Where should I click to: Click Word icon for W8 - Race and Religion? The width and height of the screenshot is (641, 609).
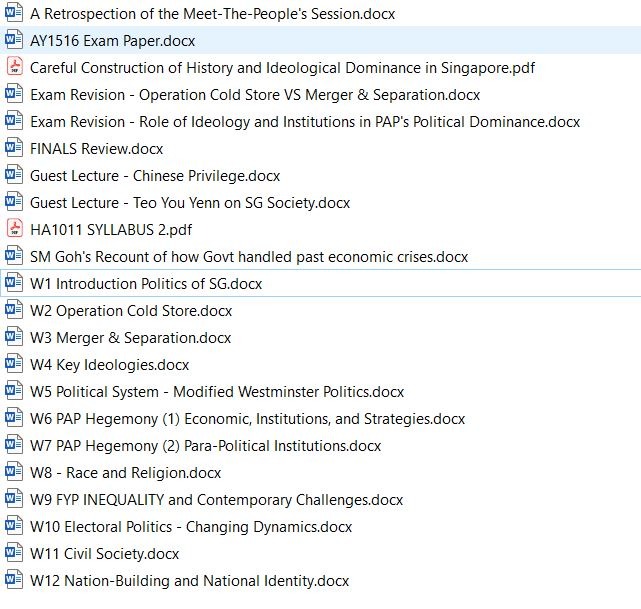pyautogui.click(x=14, y=473)
